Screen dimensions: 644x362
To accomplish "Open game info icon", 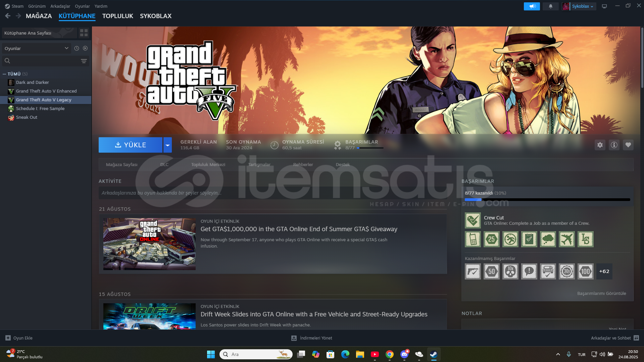I will click(x=614, y=145).
